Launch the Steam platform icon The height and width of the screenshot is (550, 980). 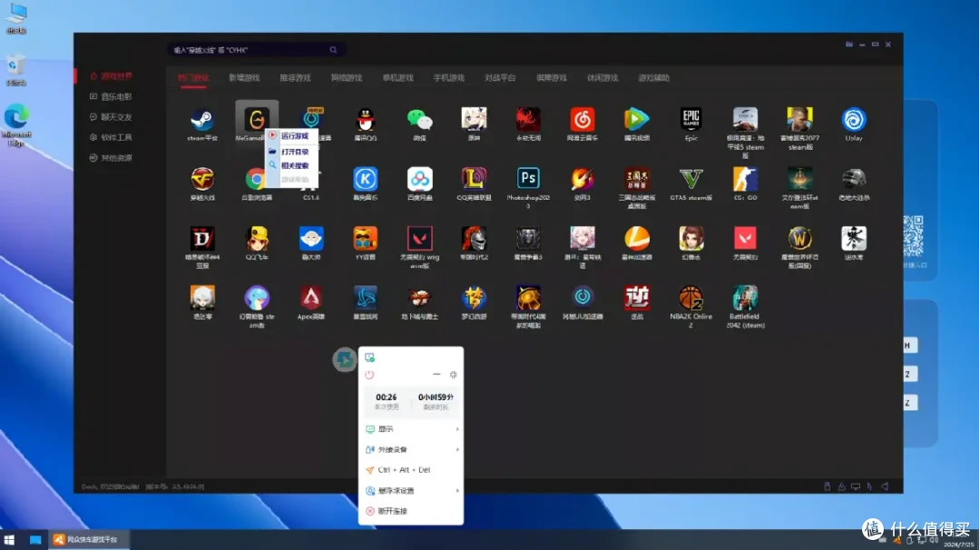pos(201,120)
